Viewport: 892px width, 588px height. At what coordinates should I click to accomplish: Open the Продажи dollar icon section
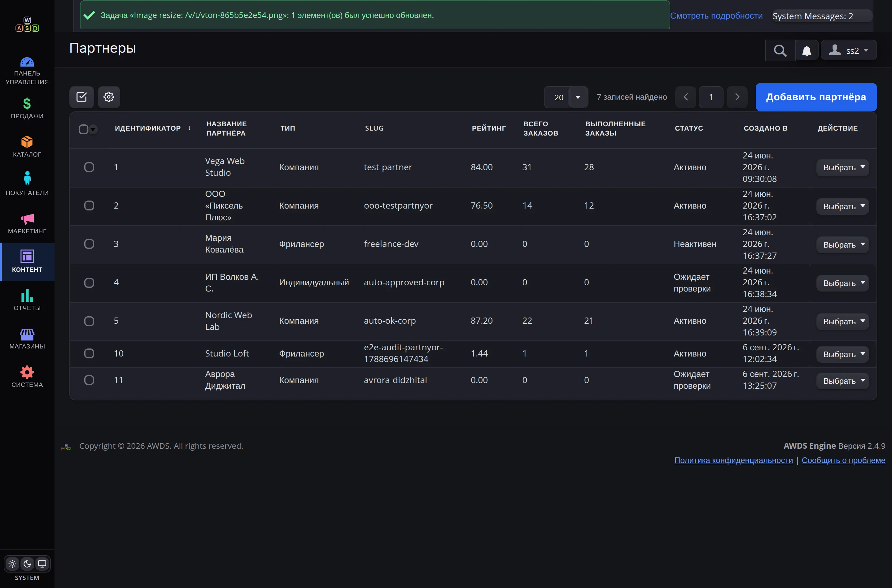pos(27,109)
